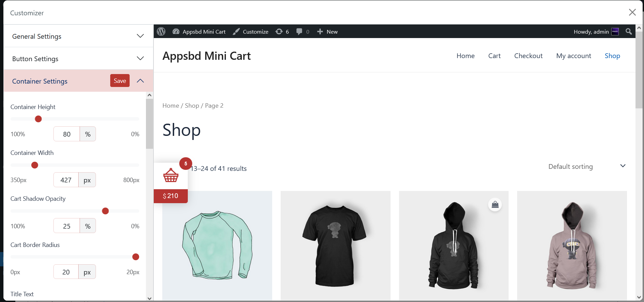Save the Container Settings
The width and height of the screenshot is (644, 302).
[x=120, y=81]
